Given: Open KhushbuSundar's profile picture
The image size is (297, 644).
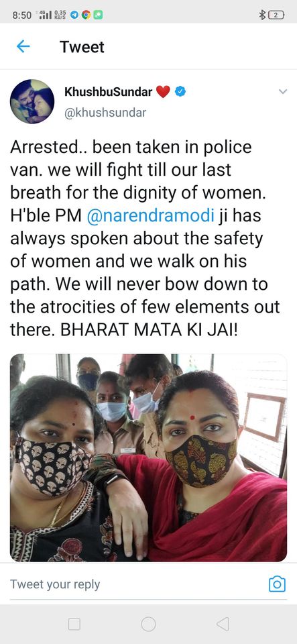Looking at the screenshot, I should point(32,101).
